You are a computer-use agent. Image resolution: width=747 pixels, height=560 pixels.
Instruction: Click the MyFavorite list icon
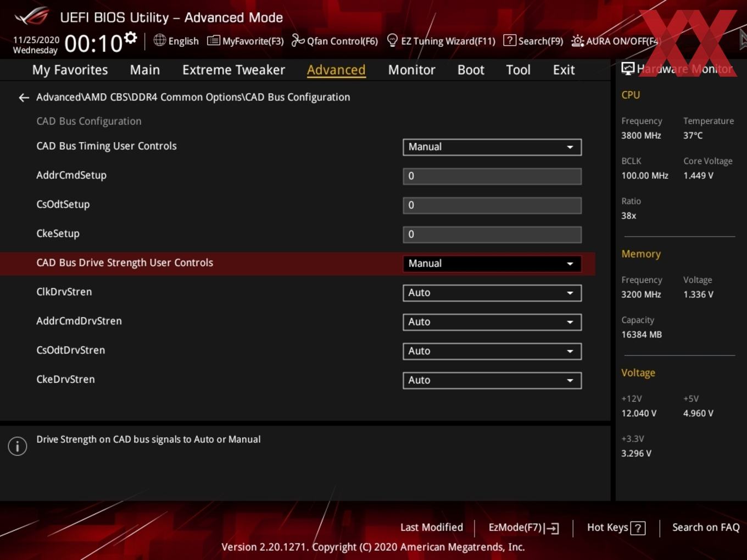pyautogui.click(x=213, y=41)
